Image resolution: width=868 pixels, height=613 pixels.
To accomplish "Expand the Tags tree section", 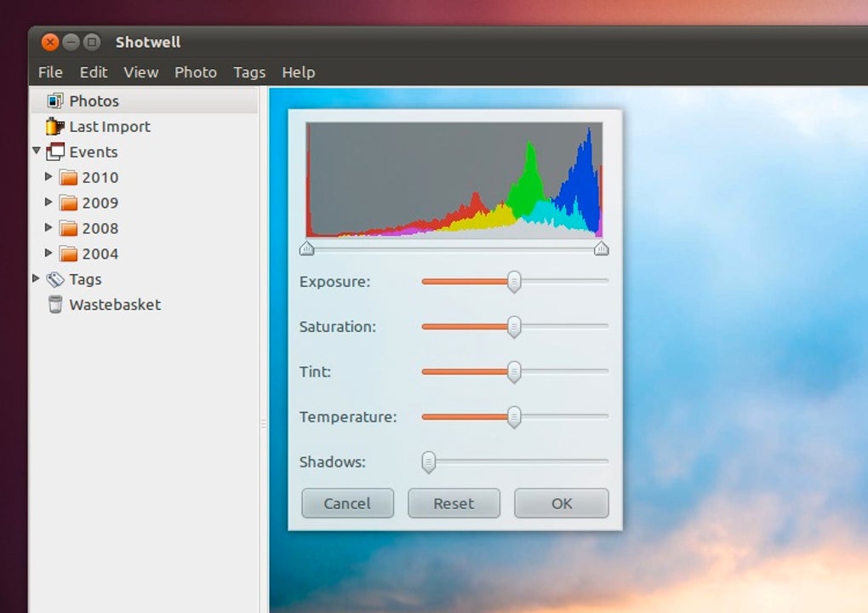I will tap(36, 278).
